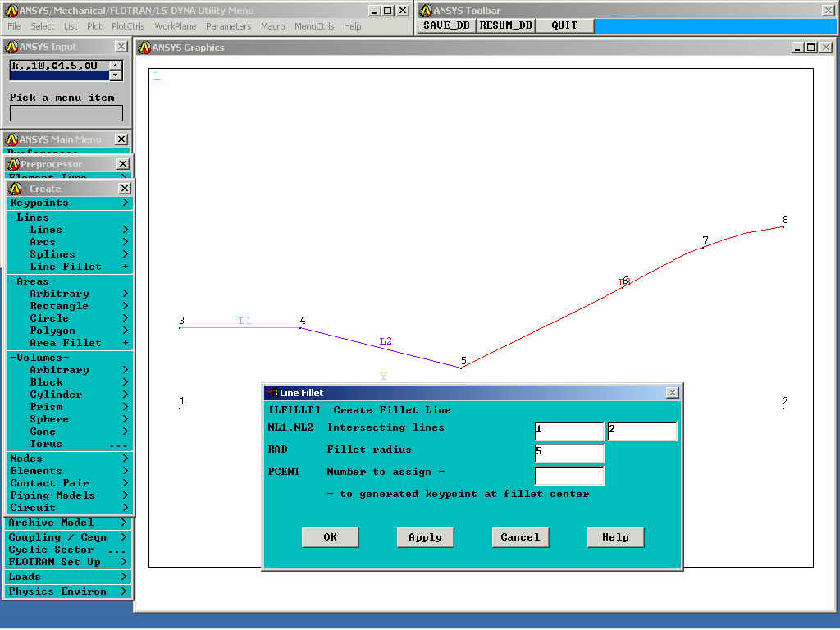Image resolution: width=840 pixels, height=630 pixels.
Task: Expand the Physics Environ submenu
Action: (67, 592)
